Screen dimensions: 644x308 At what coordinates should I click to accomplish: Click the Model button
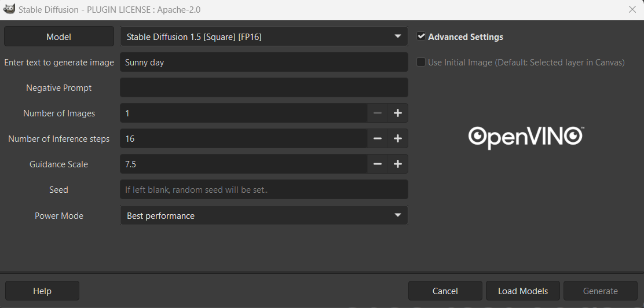(x=58, y=36)
